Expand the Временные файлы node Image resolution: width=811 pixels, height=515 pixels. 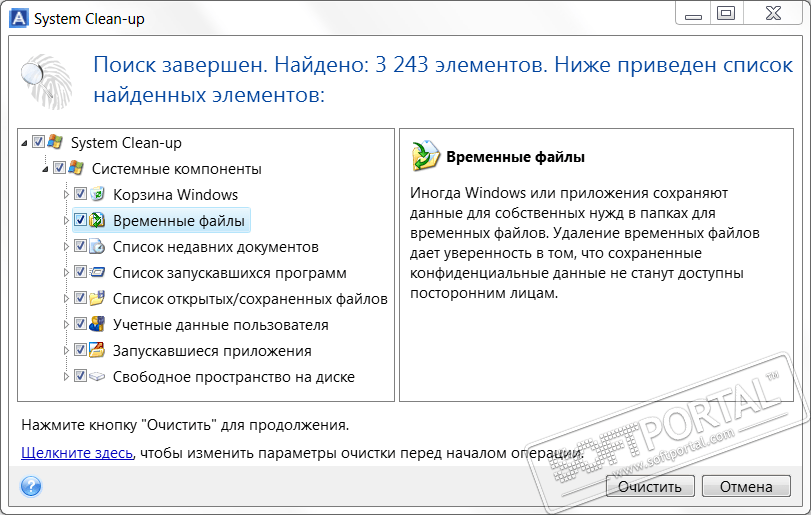(x=66, y=221)
